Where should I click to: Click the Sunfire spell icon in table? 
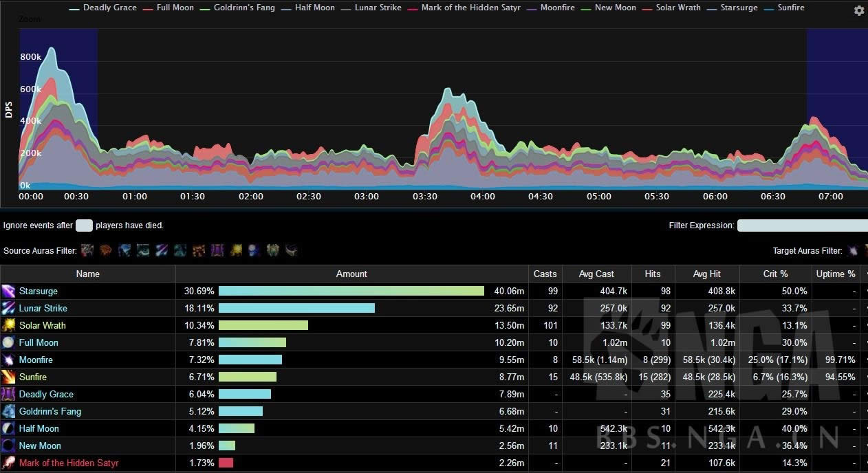tap(8, 377)
